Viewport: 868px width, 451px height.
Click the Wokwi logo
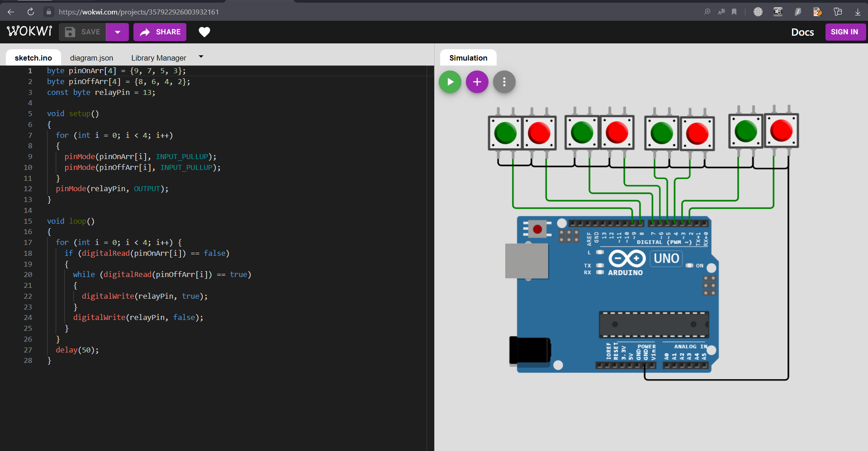29,32
